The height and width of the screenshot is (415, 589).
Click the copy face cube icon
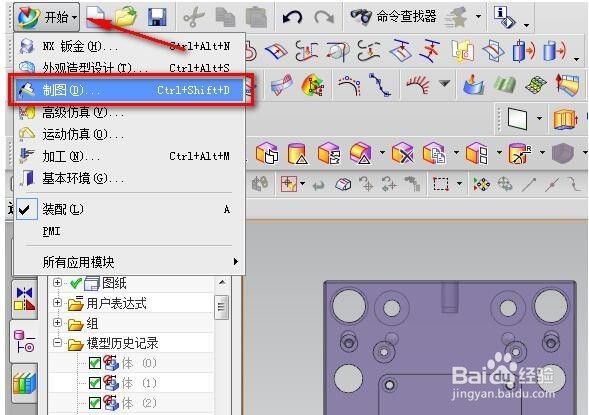434,153
